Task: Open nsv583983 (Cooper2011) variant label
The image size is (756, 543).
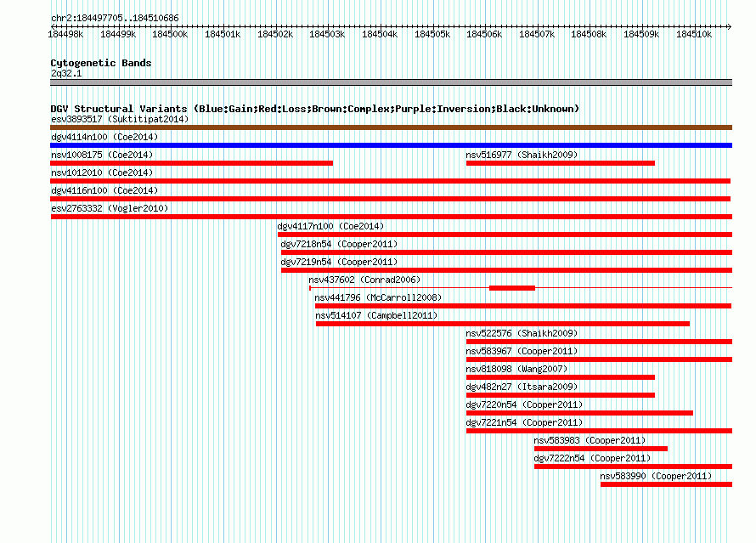Action: click(x=590, y=440)
